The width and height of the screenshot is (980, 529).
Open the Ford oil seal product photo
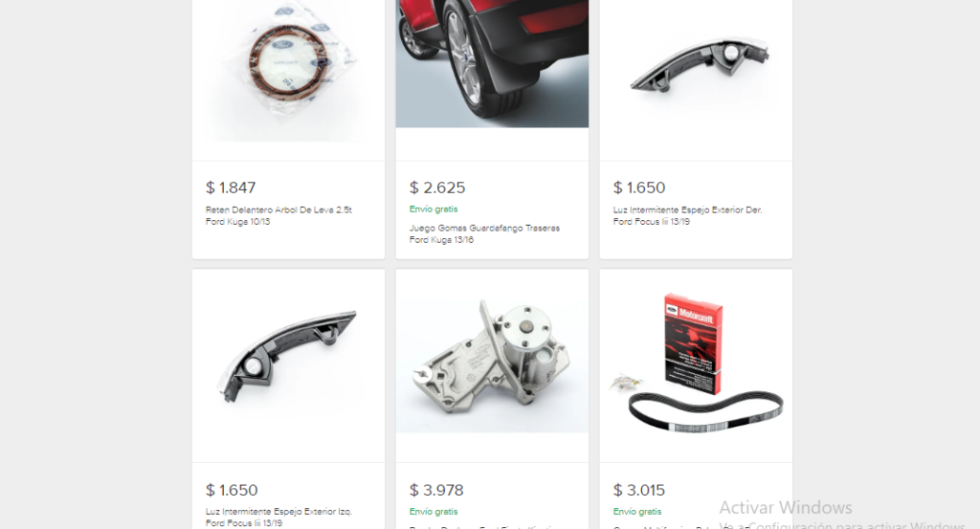288,71
